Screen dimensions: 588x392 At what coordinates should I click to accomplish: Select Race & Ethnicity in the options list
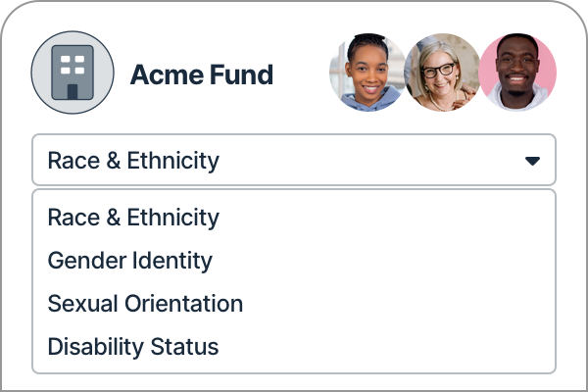133,218
